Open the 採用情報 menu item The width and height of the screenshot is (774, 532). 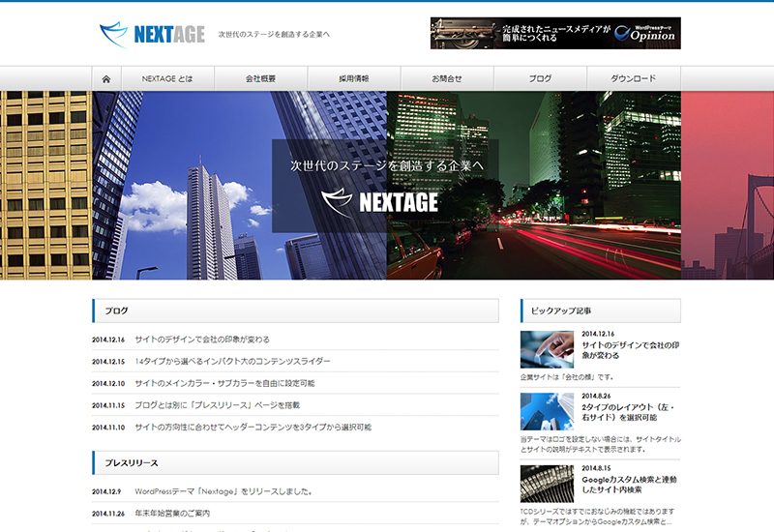pos(354,79)
